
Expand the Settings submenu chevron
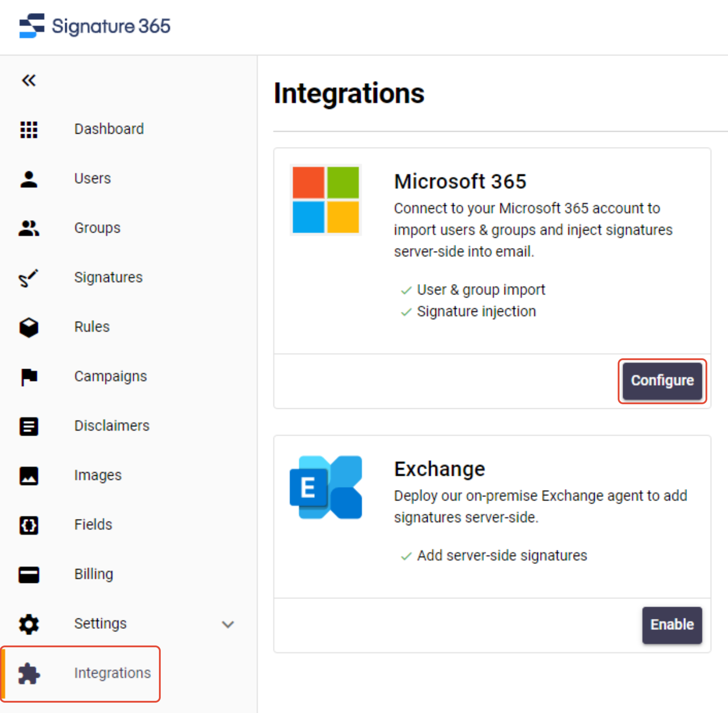(x=228, y=624)
